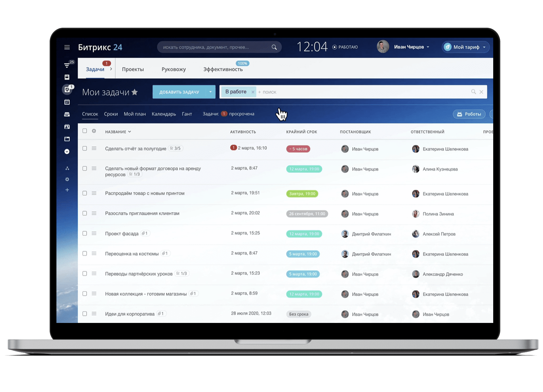Screen dimensions: 543x392
Task: Open the feed icon with 25 badge
Action: tap(68, 65)
